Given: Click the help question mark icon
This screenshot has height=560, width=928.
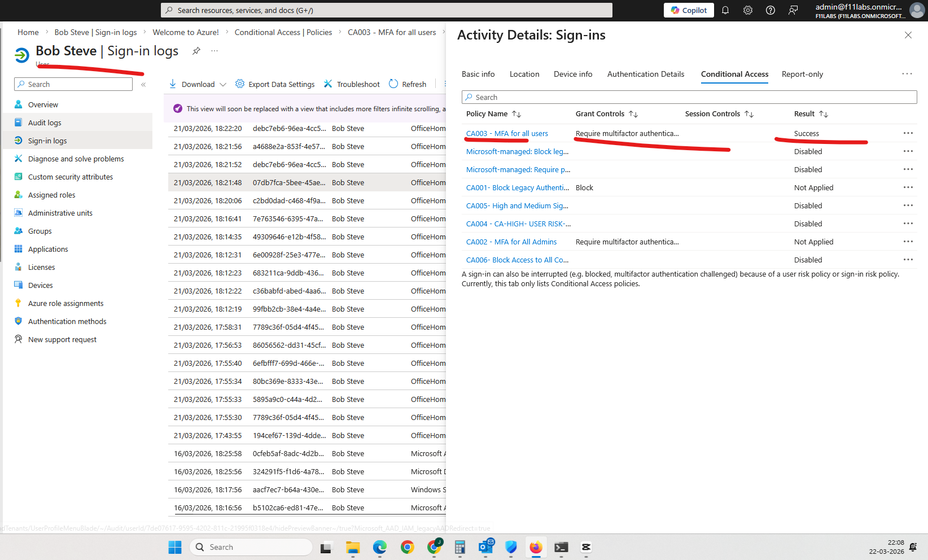Looking at the screenshot, I should click(x=771, y=10).
